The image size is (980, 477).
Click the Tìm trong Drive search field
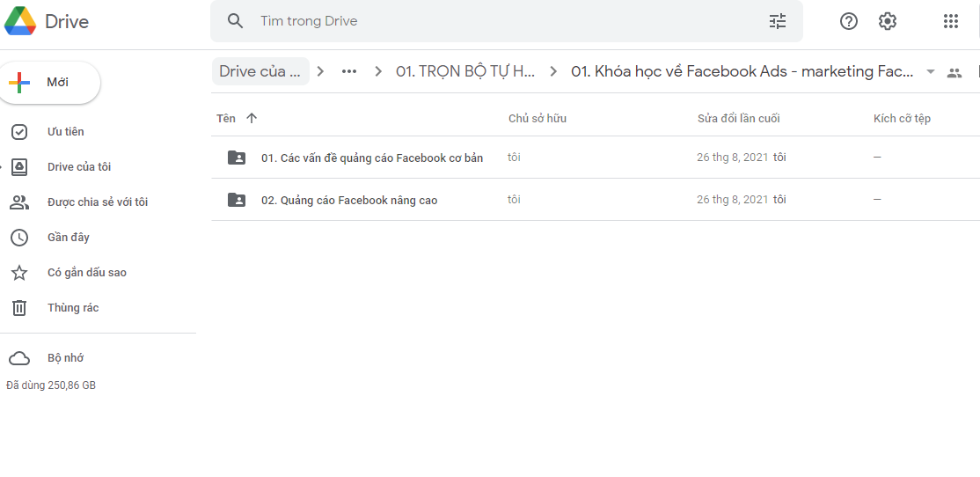[506, 21]
